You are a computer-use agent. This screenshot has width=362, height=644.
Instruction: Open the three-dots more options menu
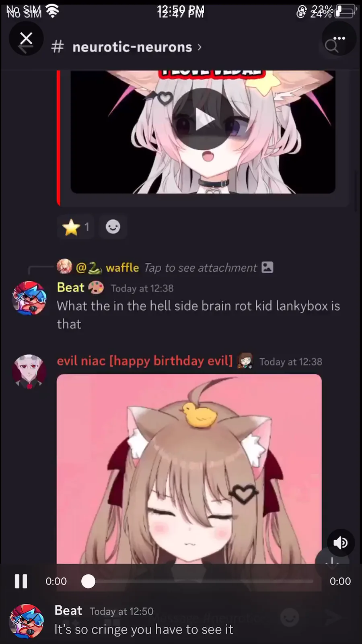click(339, 39)
